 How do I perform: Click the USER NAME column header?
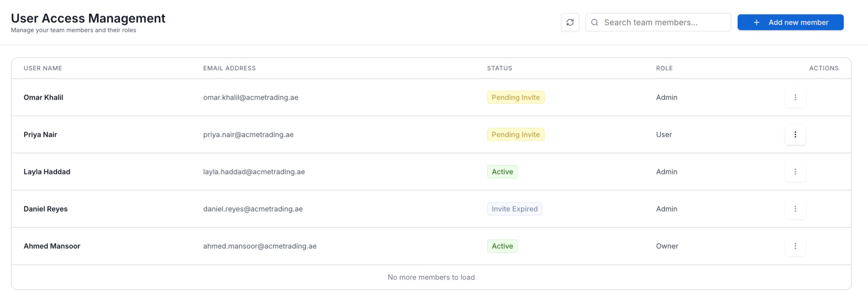click(x=43, y=68)
